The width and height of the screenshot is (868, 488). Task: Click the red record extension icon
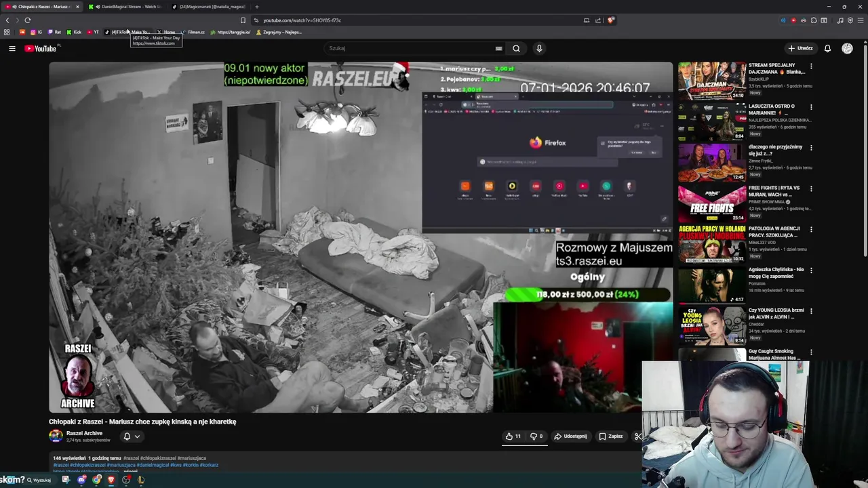point(793,20)
